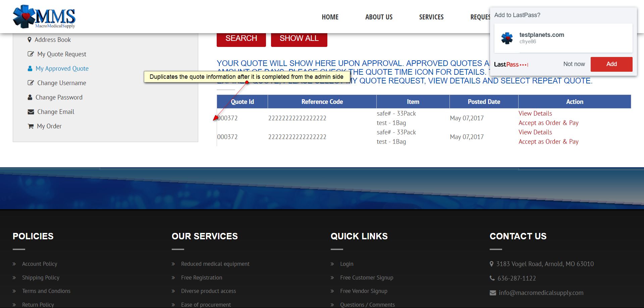This screenshot has width=644, height=308.
Task: Click the Change Password user icon
Action: [x=30, y=97]
